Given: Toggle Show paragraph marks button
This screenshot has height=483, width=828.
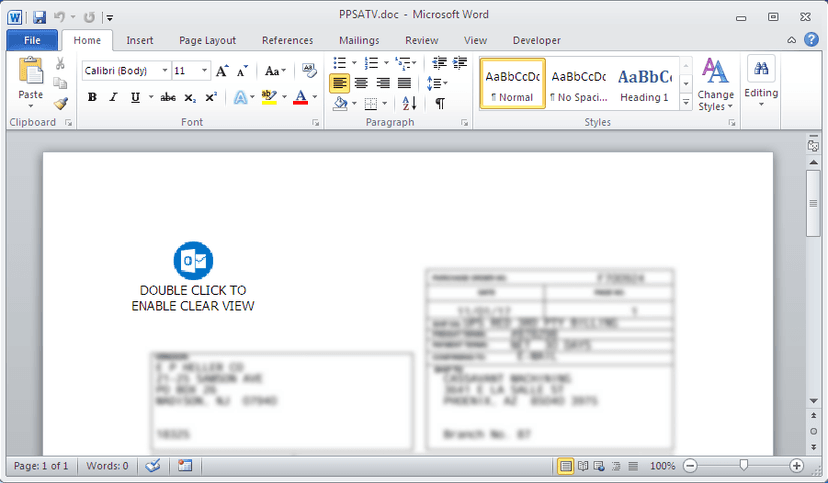Looking at the screenshot, I should [x=439, y=103].
